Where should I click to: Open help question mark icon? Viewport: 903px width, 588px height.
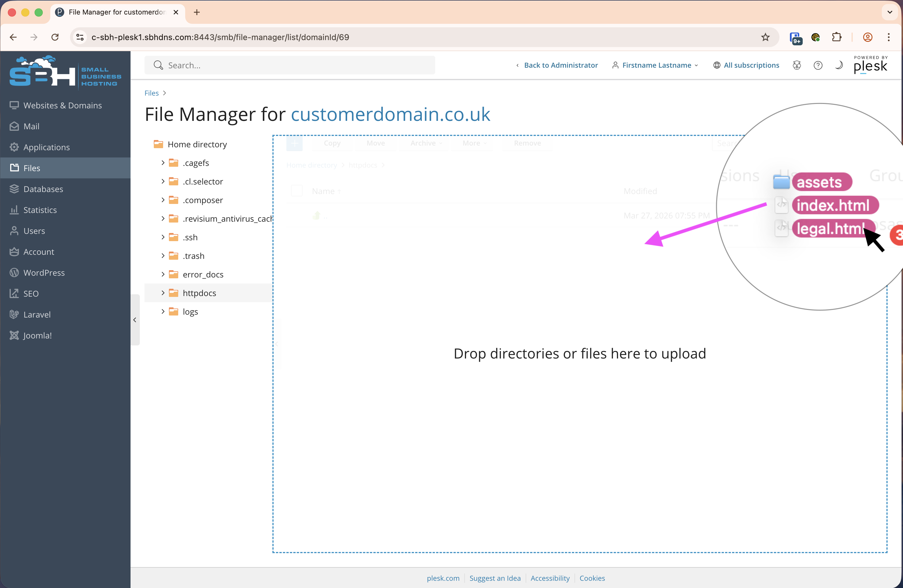click(x=818, y=65)
